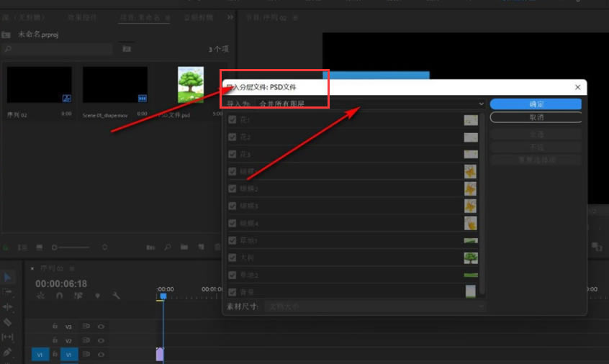
Task: Click the linked selection icon in timeline
Action: click(78, 296)
